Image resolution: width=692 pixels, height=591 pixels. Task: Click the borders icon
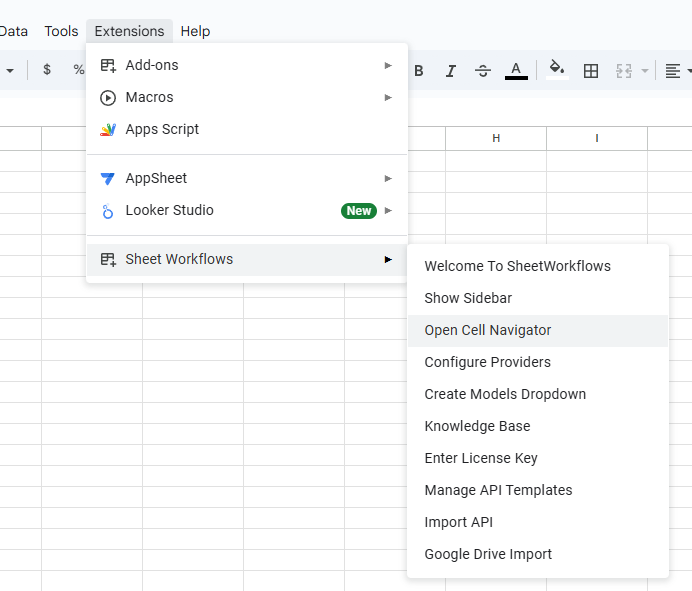click(591, 70)
